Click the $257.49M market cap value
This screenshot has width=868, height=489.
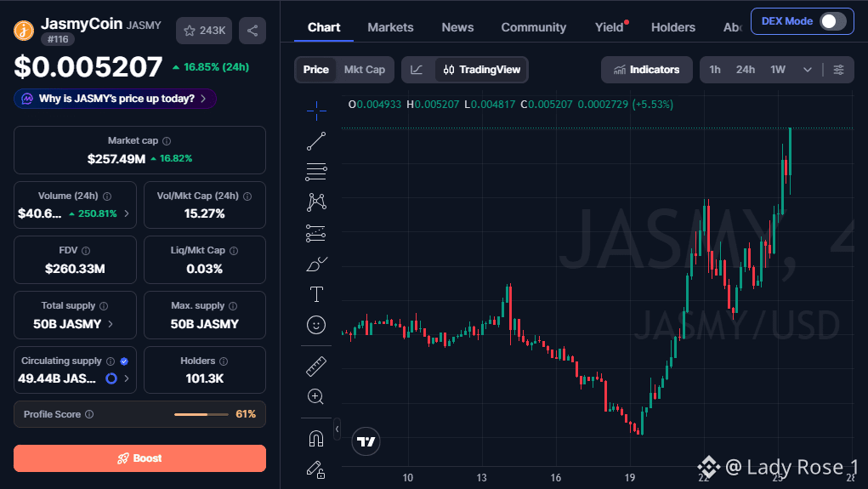[116, 159]
